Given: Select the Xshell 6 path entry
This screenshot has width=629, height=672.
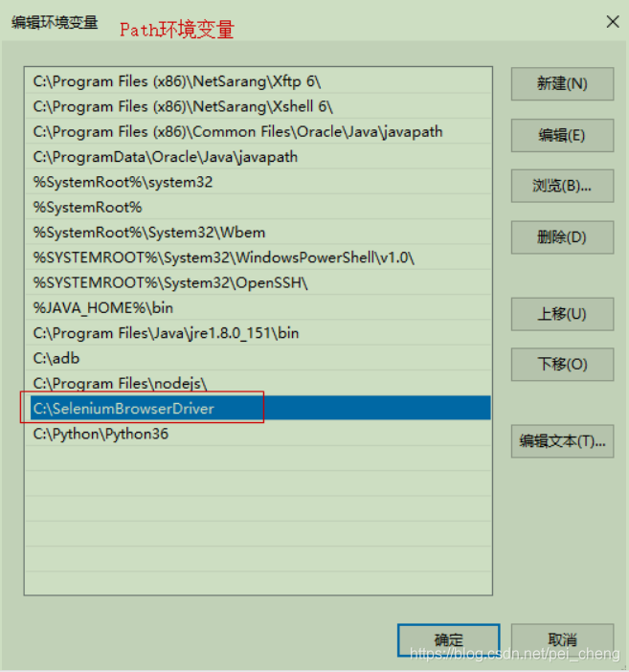Looking at the screenshot, I should coord(258,106).
